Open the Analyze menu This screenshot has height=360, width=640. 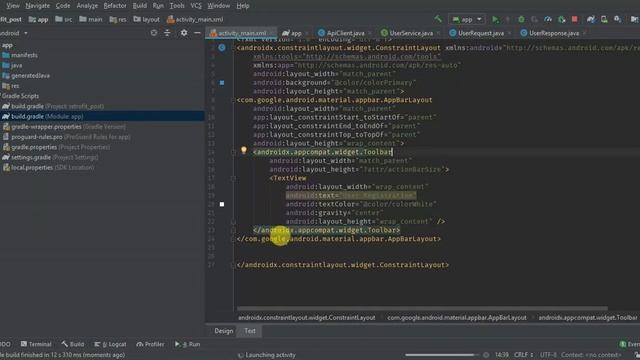pos(87,6)
